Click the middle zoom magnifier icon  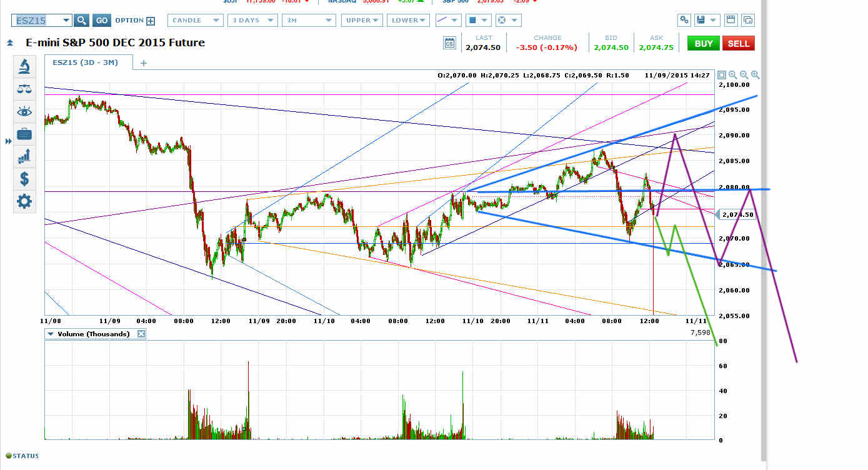coord(744,75)
